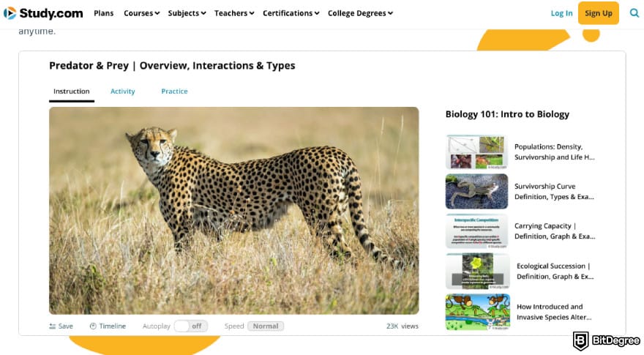The height and width of the screenshot is (355, 644).
Task: Click the Study.com logo
Action: [x=43, y=13]
